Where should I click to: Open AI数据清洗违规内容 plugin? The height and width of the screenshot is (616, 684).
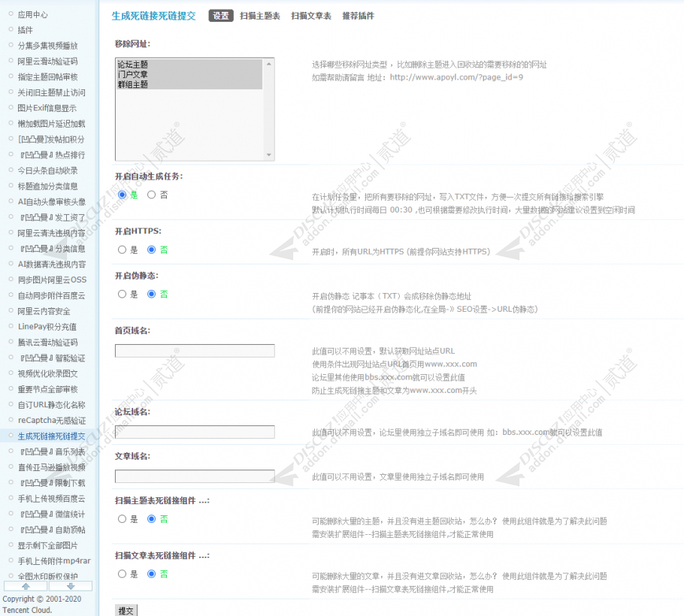(51, 264)
